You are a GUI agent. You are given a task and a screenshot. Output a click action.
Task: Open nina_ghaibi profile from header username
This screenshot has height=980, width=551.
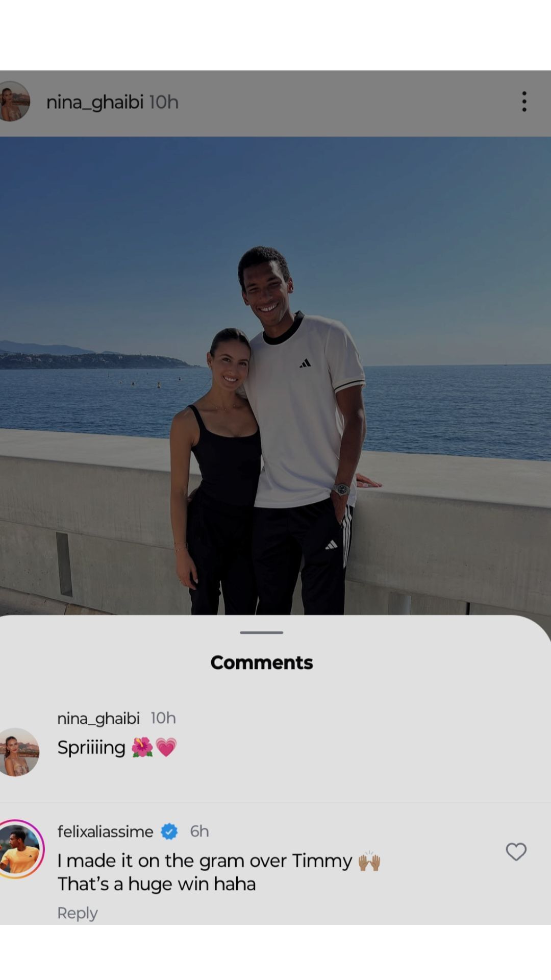click(x=95, y=102)
